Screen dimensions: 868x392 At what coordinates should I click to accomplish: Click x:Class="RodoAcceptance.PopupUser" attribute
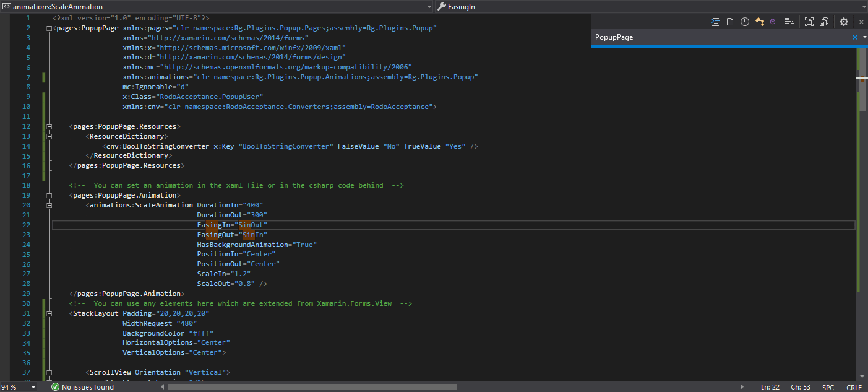pos(193,97)
